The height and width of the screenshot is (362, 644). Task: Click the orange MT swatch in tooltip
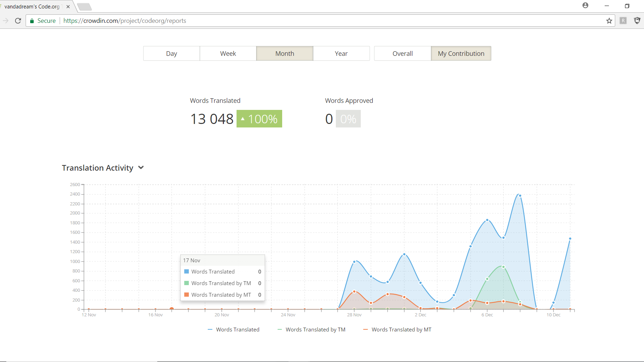pos(187,295)
